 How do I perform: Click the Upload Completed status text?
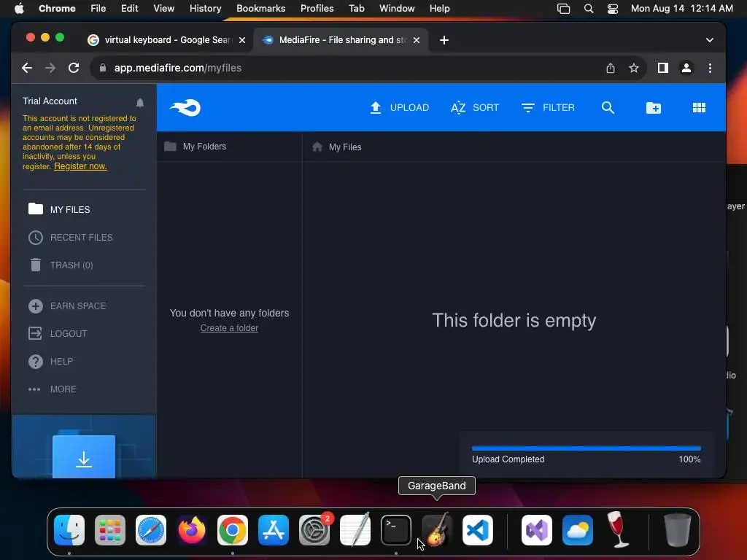click(508, 459)
